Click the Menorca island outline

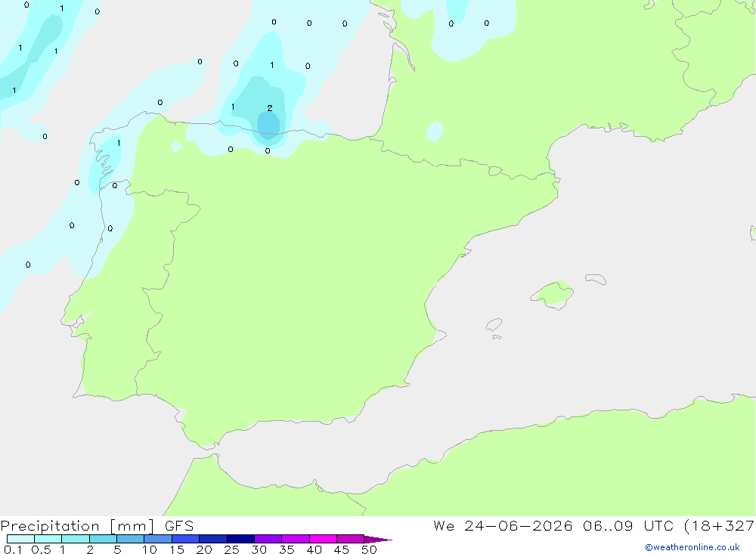click(596, 279)
